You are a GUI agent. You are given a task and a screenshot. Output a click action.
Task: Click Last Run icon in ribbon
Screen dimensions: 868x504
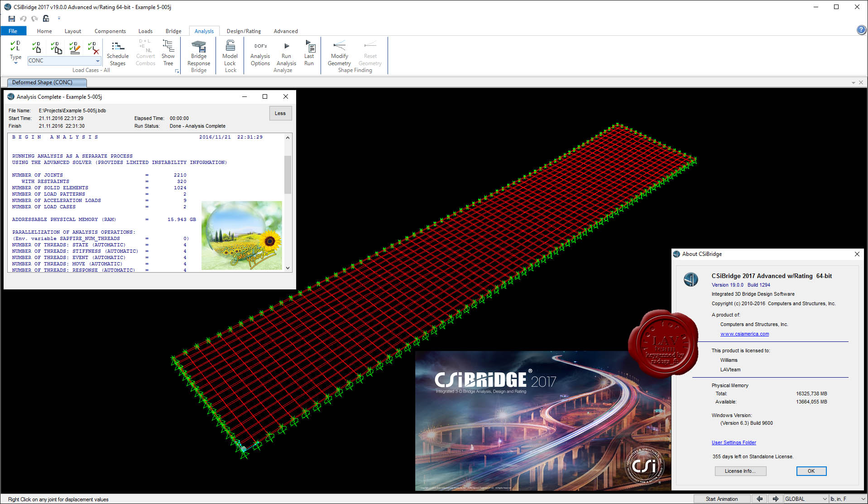click(309, 53)
